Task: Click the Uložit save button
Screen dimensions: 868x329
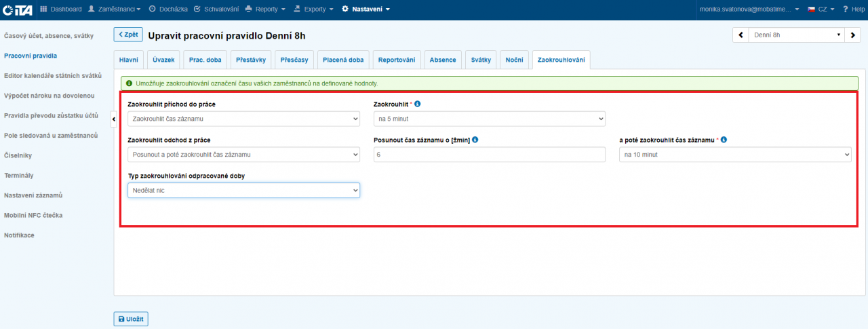Action: tap(131, 319)
